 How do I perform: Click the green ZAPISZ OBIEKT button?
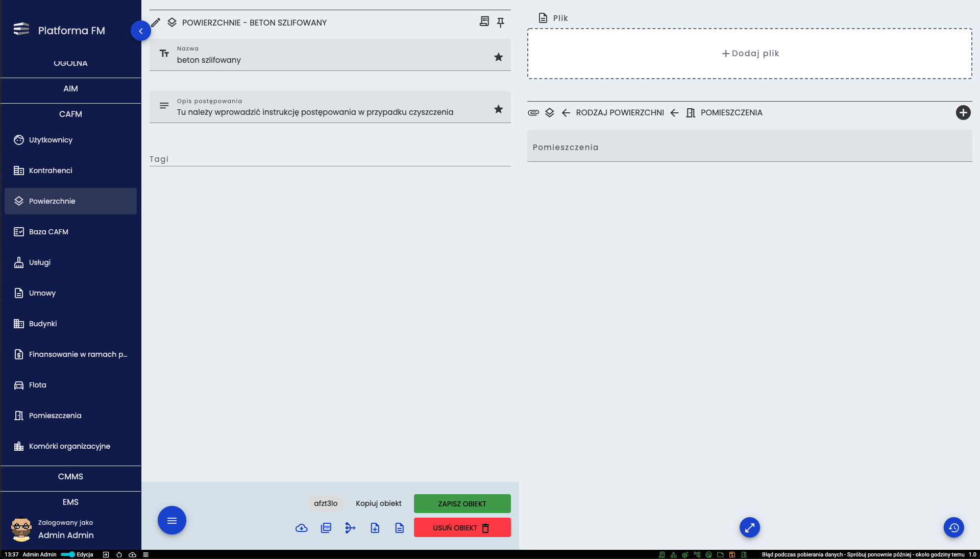click(x=462, y=503)
